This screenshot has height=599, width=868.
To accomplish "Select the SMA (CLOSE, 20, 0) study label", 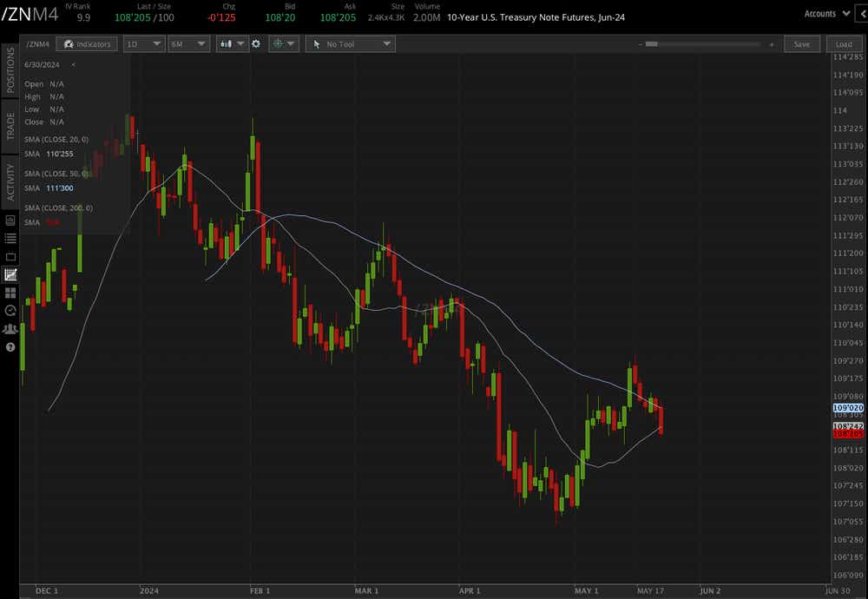I will point(56,140).
